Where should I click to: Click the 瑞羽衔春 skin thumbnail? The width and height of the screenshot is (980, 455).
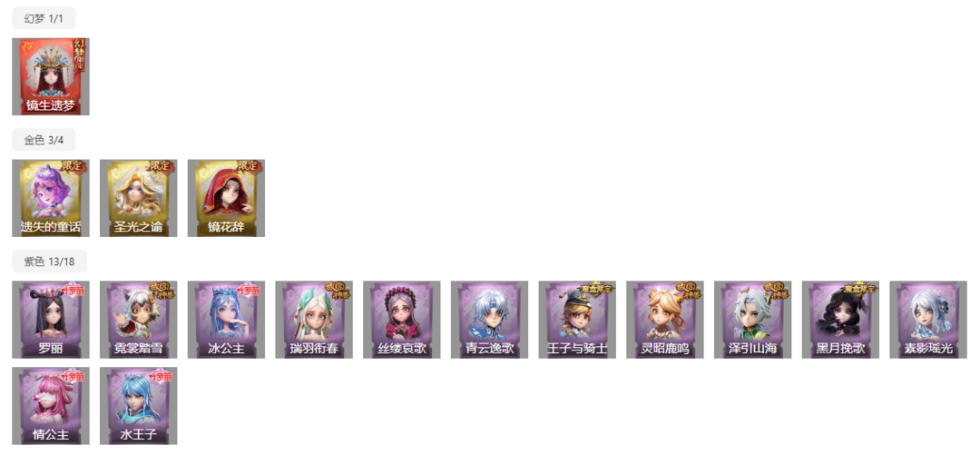(x=314, y=319)
